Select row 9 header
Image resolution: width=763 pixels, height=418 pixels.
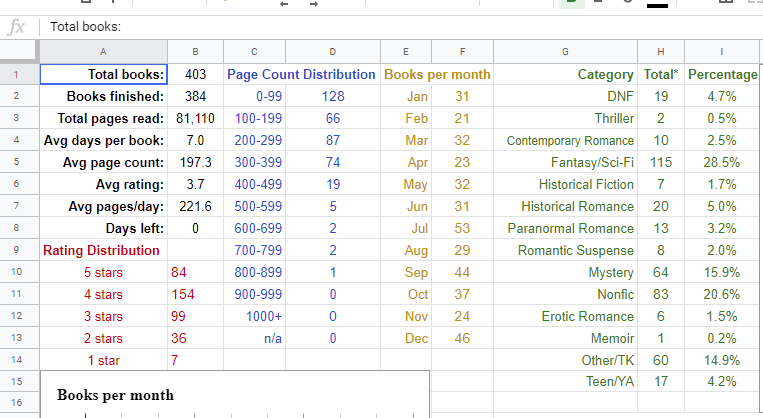[17, 250]
